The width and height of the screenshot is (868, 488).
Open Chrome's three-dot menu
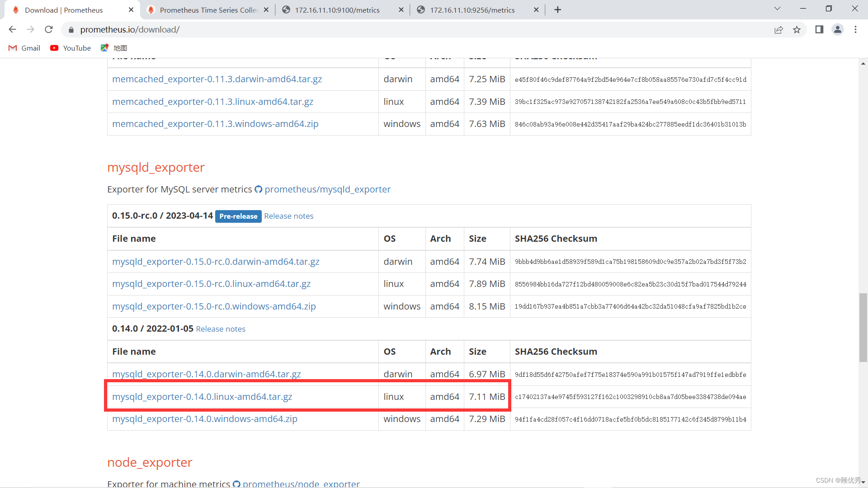(855, 29)
